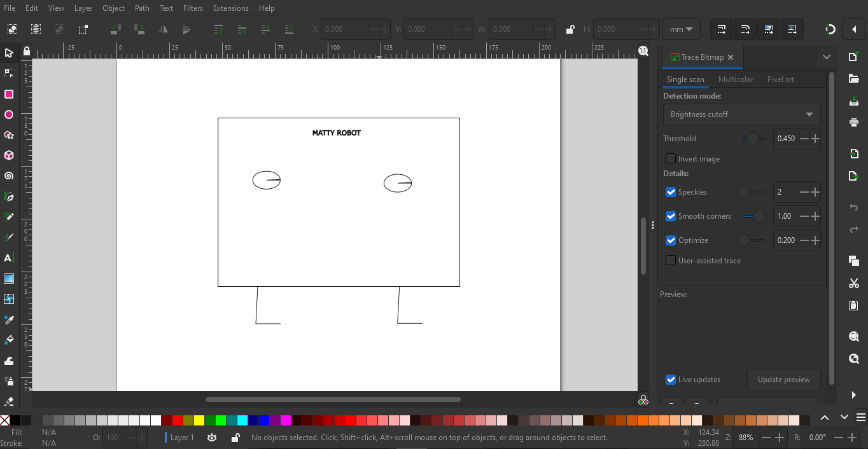This screenshot has width=868, height=449.
Task: Click the Undo arrow icon
Action: tap(854, 207)
